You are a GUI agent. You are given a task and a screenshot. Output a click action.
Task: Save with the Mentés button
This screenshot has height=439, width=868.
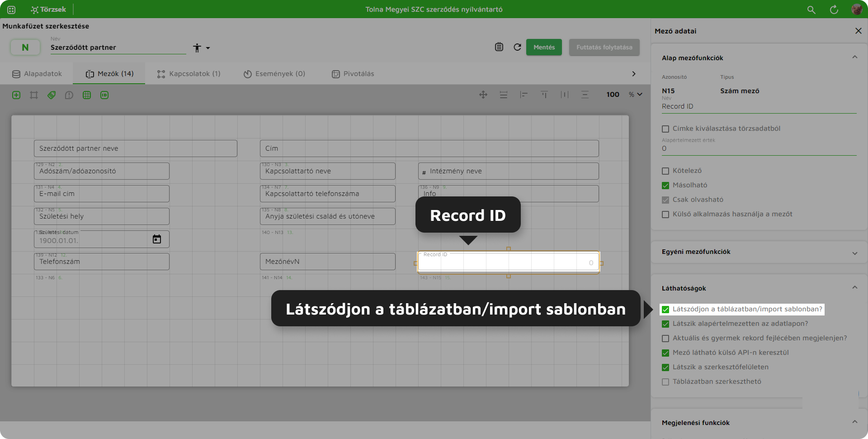point(544,47)
